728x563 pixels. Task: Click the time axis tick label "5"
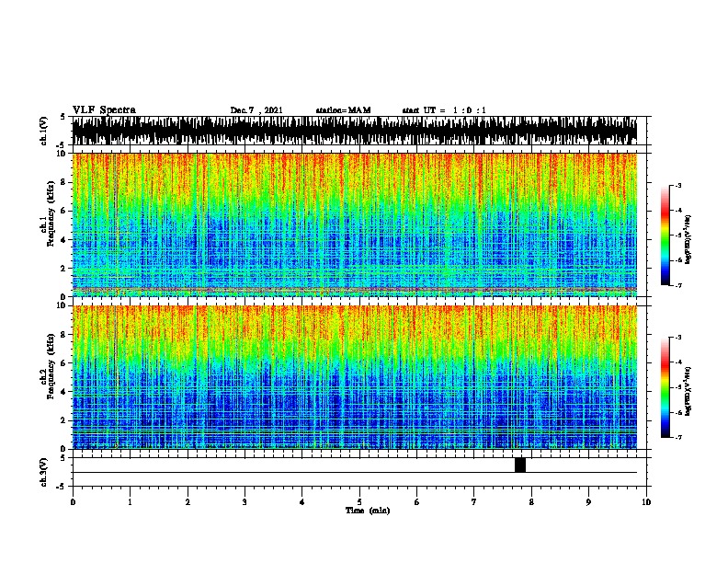coord(359,502)
